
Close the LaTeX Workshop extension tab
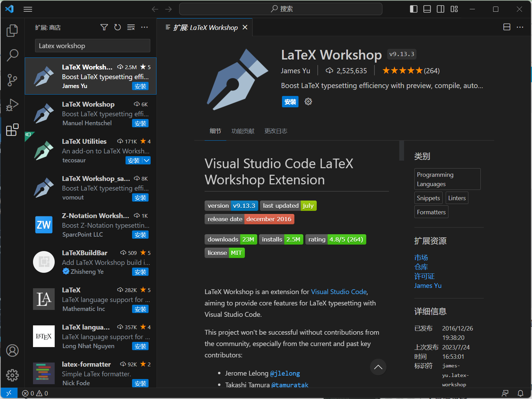(245, 27)
